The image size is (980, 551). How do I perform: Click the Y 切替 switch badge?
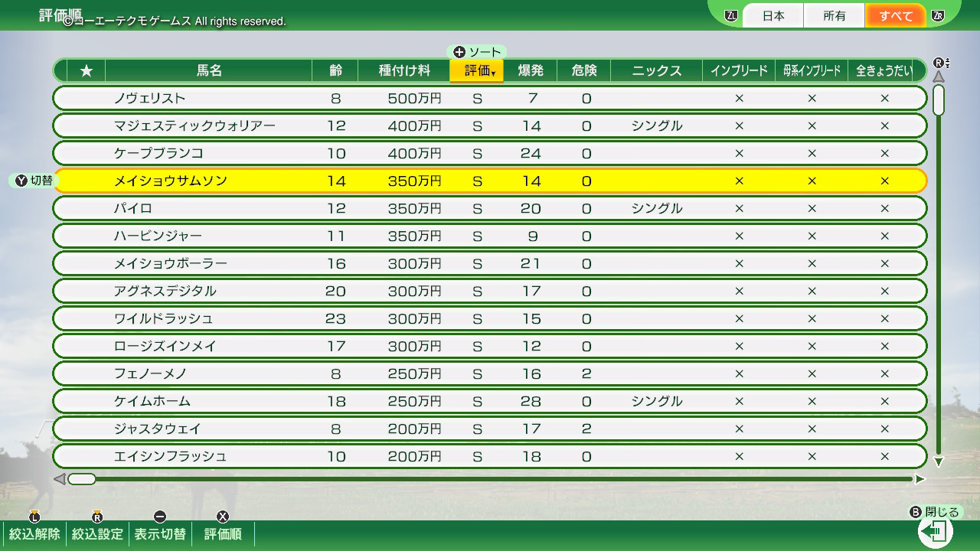tap(34, 181)
